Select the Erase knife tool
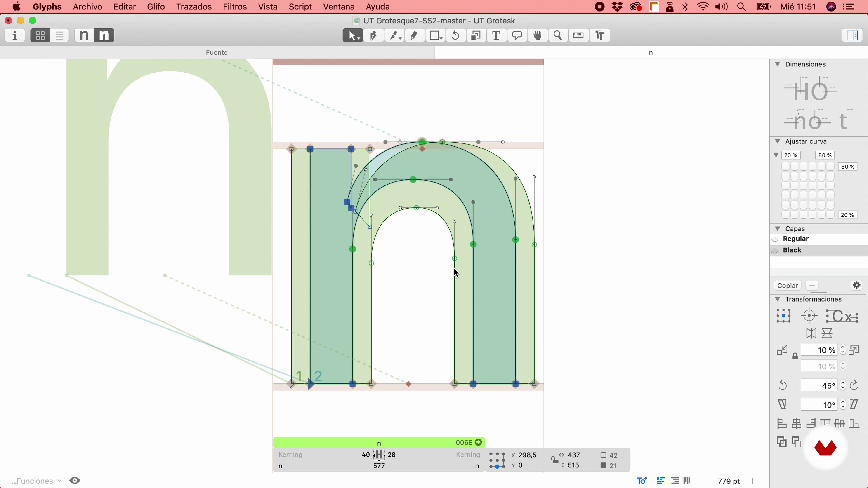The image size is (868, 488). (x=395, y=36)
